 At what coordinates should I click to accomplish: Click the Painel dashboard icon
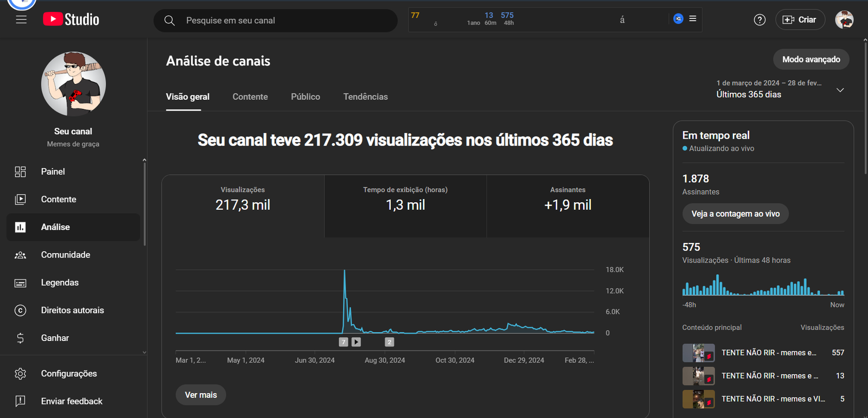[20, 172]
